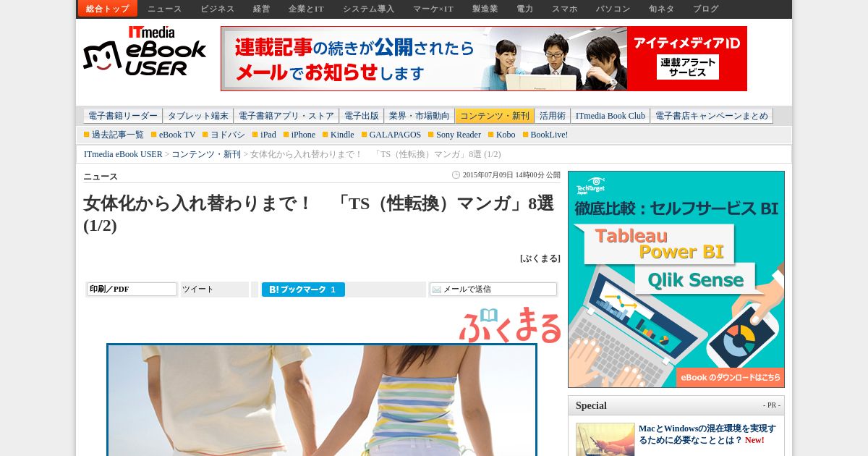Open the 過去記事一覧 link
Screen dimensions: 868x456
(x=118, y=135)
